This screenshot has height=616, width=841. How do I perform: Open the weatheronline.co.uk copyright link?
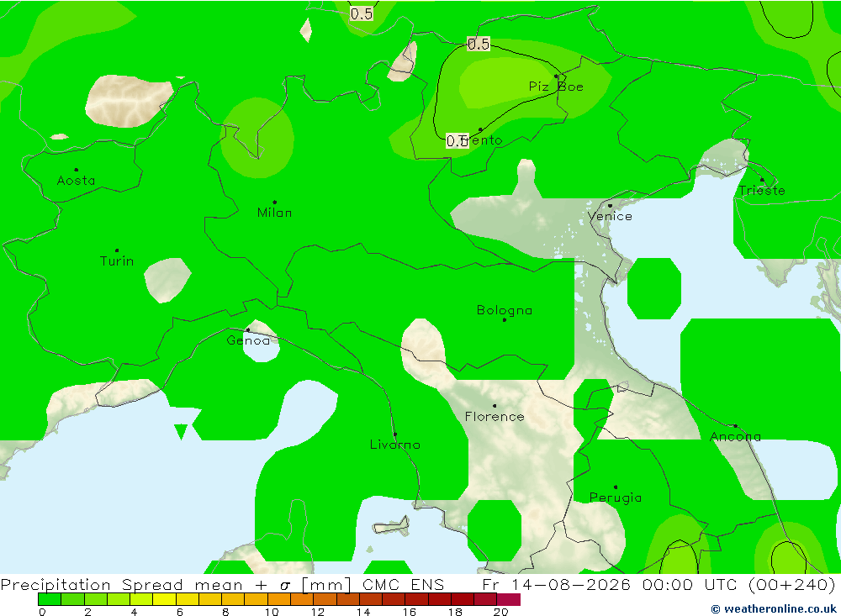click(774, 608)
